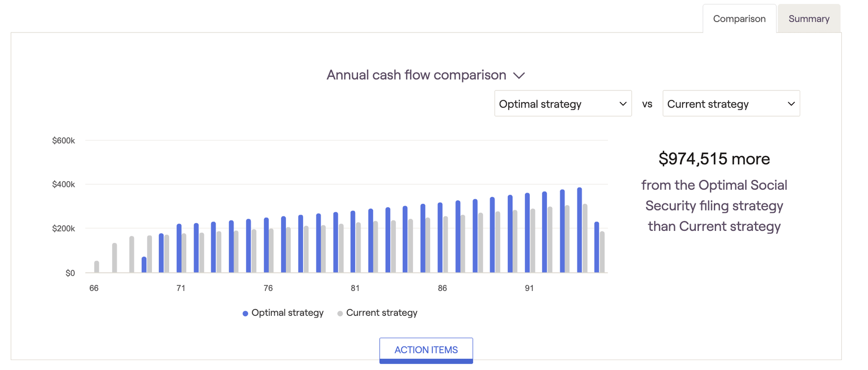Select the gray bar at age 66
This screenshot has width=868, height=370.
(97, 267)
